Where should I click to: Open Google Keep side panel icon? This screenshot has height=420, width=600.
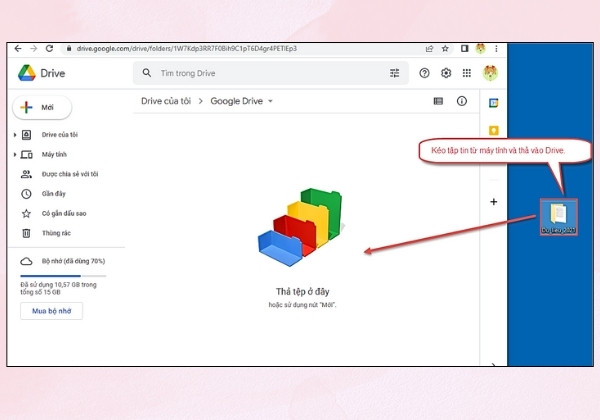pos(494,130)
